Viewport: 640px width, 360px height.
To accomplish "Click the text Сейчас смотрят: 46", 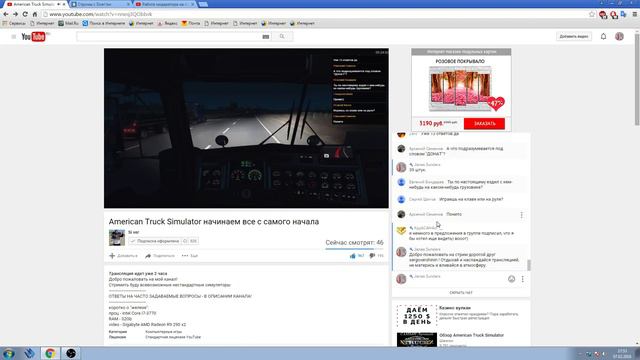I will tap(354, 242).
